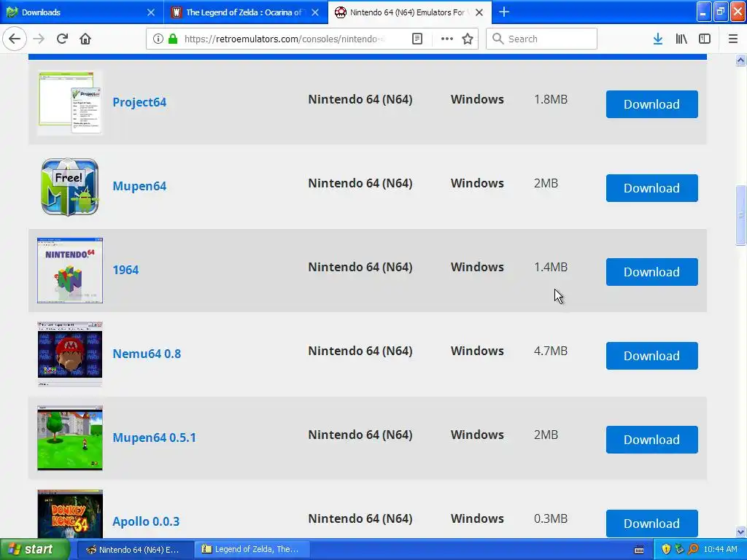The height and width of the screenshot is (560, 747).
Task: Open a new tab with plus
Action: [504, 12]
